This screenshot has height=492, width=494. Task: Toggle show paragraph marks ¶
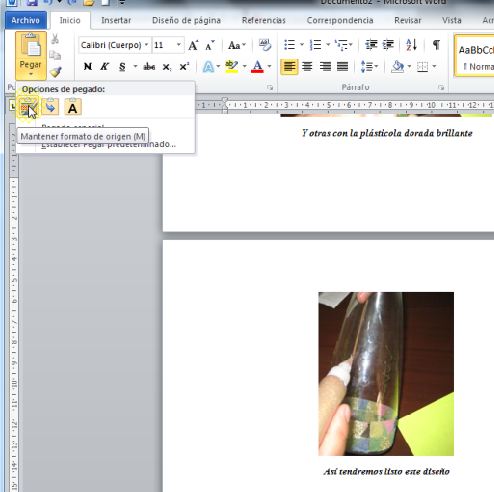pyautogui.click(x=436, y=45)
